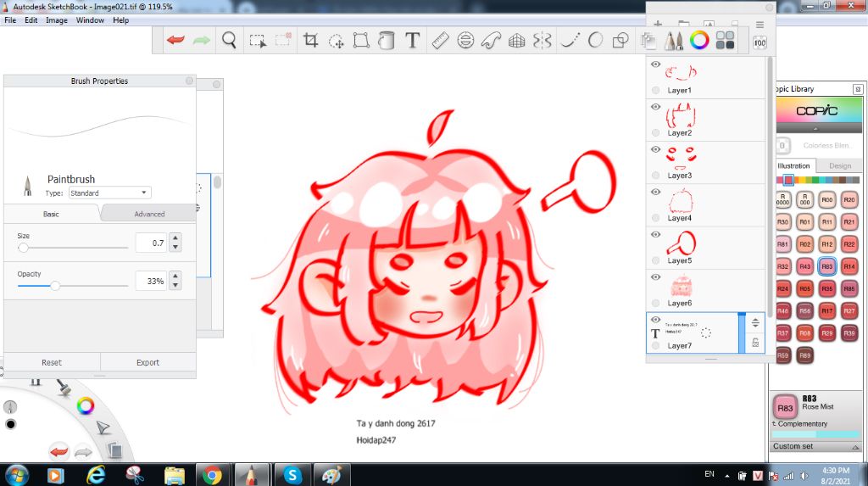The image size is (868, 486).
Task: Select the Illustration tab in Copic Library
Action: tap(793, 165)
